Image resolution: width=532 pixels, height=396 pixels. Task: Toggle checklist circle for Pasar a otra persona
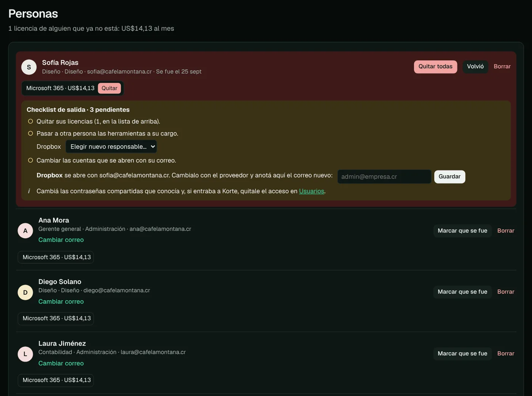click(30, 133)
